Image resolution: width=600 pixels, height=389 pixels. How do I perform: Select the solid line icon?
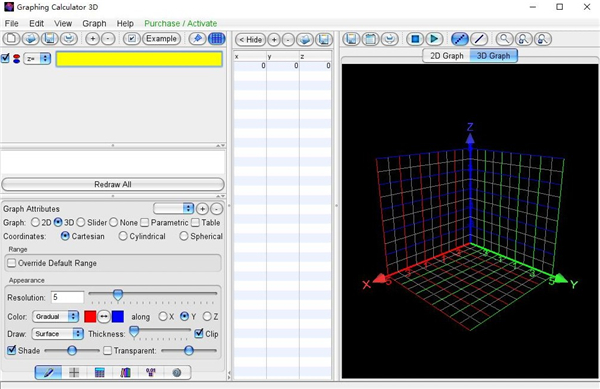point(479,39)
